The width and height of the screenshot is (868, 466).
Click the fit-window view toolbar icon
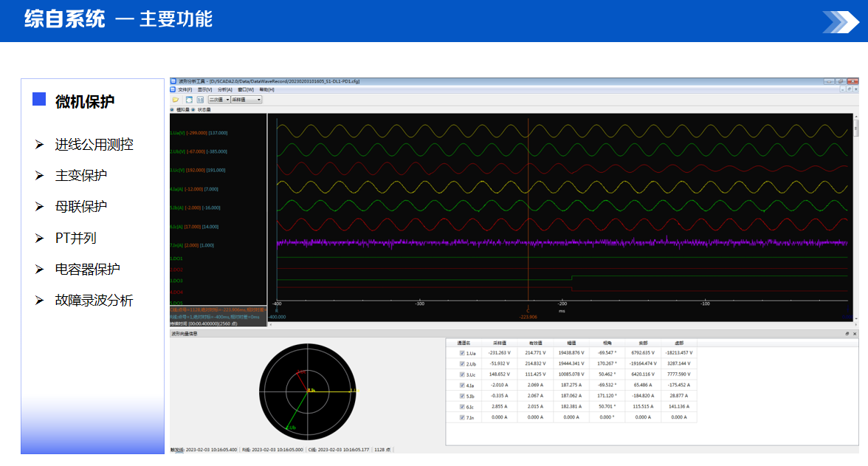click(189, 99)
